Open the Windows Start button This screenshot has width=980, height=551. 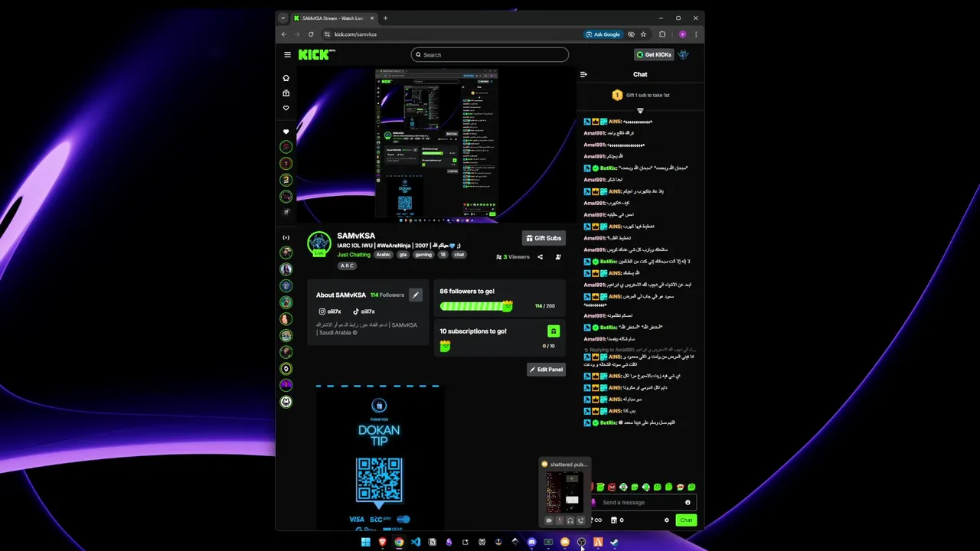pyautogui.click(x=366, y=542)
